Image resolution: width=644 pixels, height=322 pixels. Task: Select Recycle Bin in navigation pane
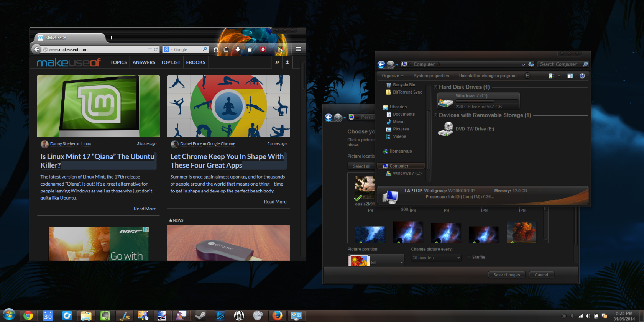pos(401,85)
